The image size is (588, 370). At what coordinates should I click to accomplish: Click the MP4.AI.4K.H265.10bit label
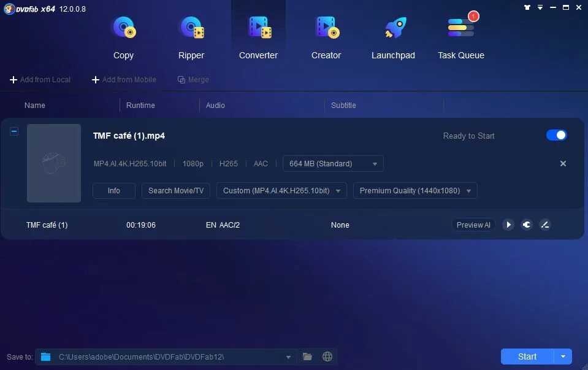tap(130, 164)
